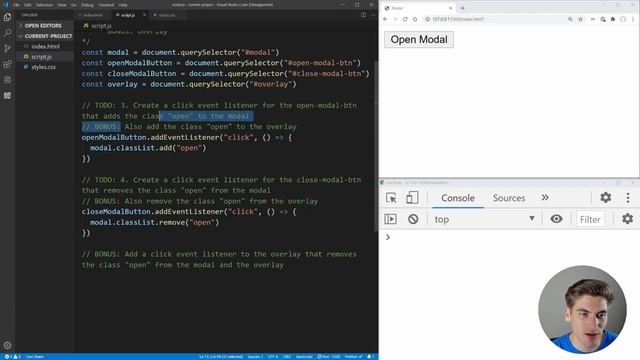Expand the OPEN EDITORS section
Image resolution: width=640 pixels, height=360 pixels.
click(x=44, y=25)
